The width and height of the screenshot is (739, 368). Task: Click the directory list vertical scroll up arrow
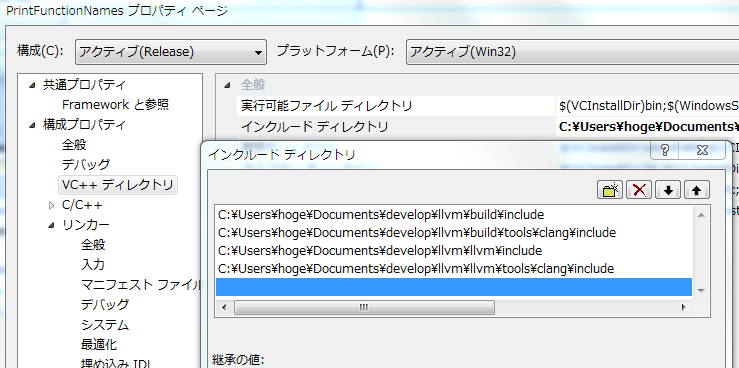[701, 214]
